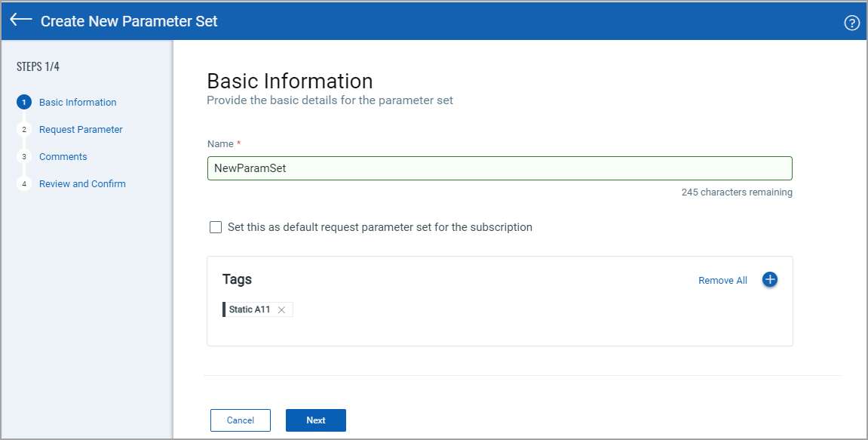Click the Remove All tags link
The width and height of the screenshot is (868, 440).
pyautogui.click(x=722, y=281)
